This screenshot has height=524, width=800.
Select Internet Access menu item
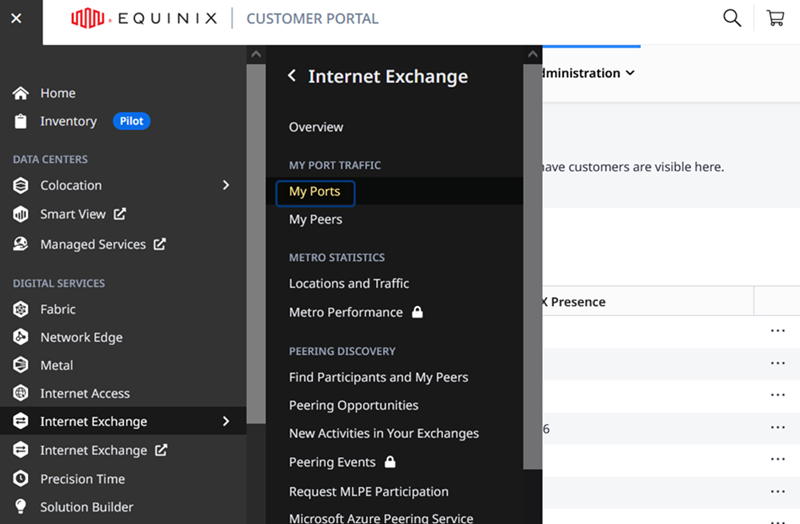85,393
